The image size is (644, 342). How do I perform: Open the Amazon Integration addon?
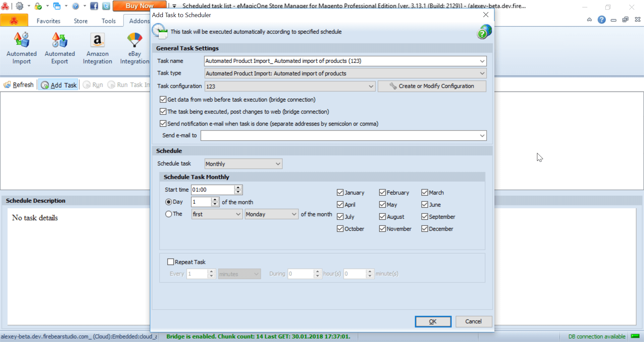pos(97,48)
